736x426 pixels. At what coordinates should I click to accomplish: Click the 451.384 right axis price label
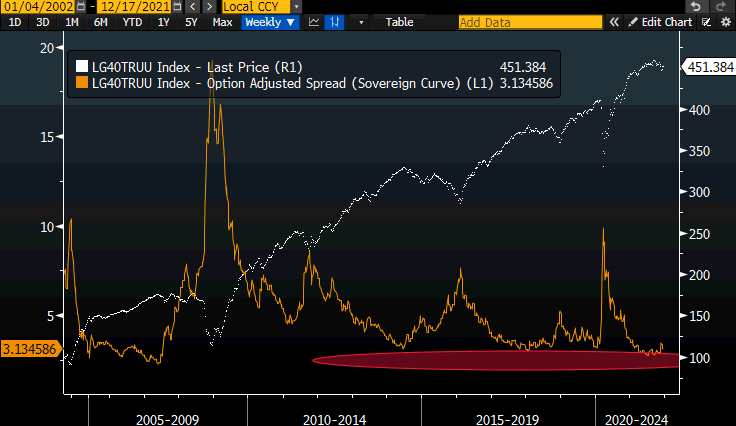point(709,67)
